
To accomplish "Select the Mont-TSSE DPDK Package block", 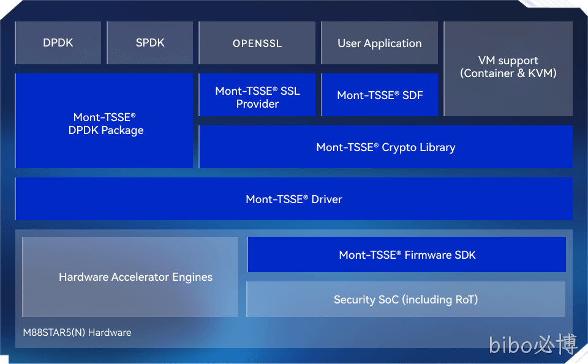I will pyautogui.click(x=104, y=121).
